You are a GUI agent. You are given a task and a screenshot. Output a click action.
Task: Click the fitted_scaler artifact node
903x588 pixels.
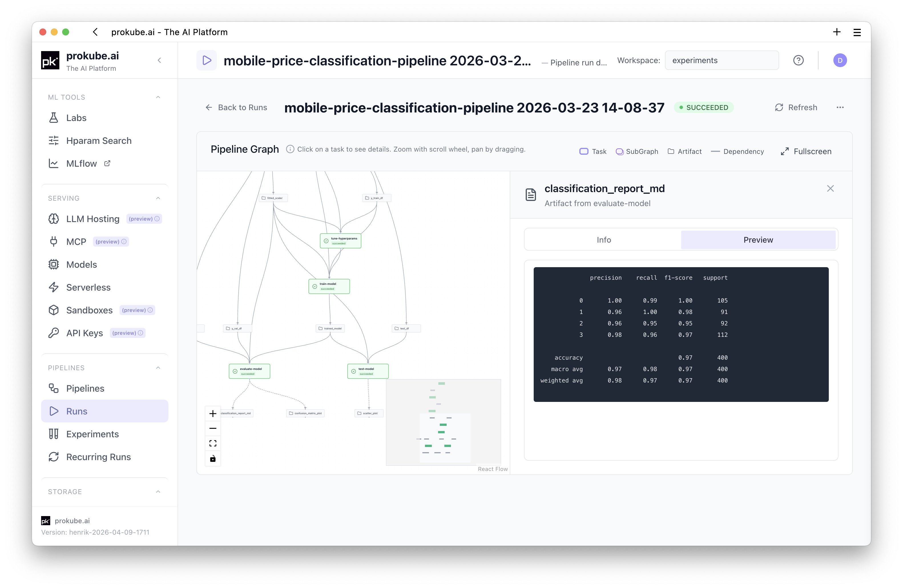click(x=273, y=198)
